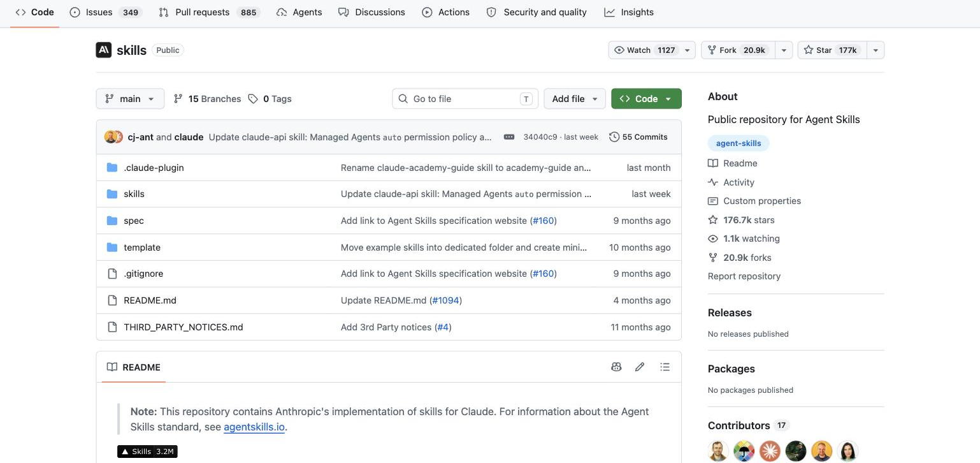
Task: Click the .claude-plugin folder icon
Action: click(x=112, y=168)
